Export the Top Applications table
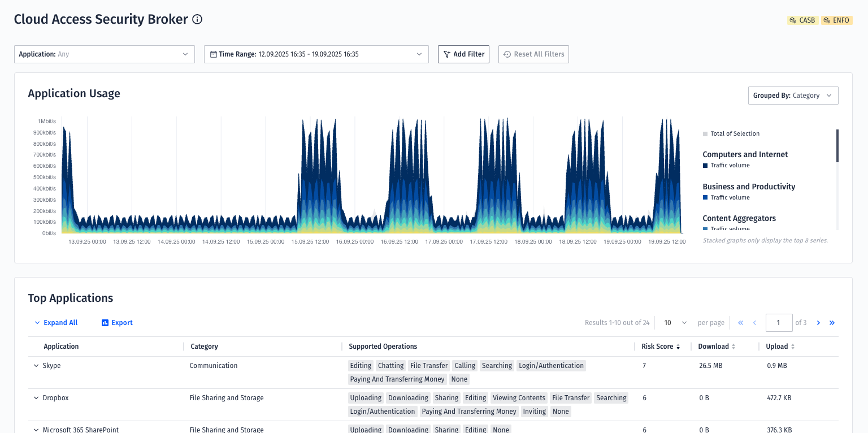Screen dimensions: 868x433 coord(117,323)
